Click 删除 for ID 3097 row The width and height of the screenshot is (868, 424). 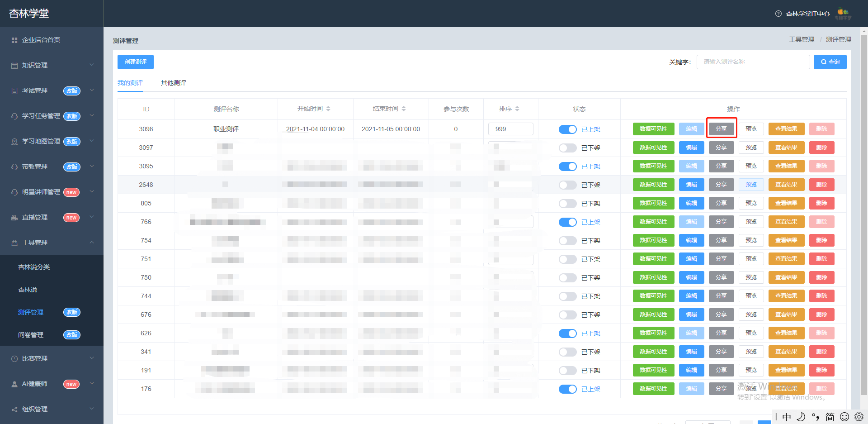pyautogui.click(x=822, y=148)
